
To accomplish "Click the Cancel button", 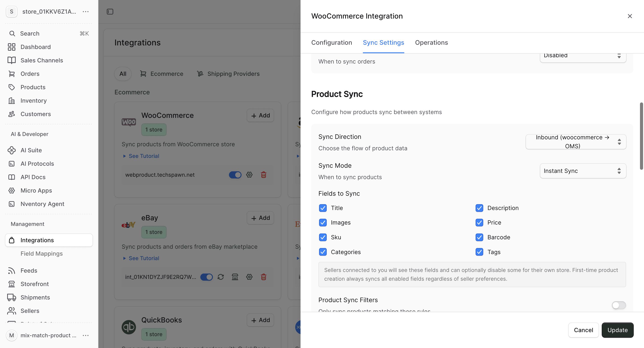I will (x=583, y=330).
